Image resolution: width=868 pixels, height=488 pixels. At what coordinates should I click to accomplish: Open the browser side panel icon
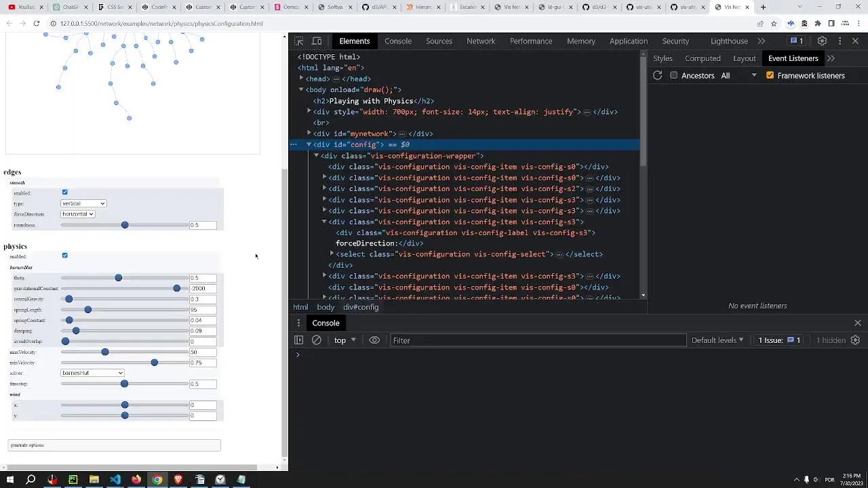coord(831,23)
